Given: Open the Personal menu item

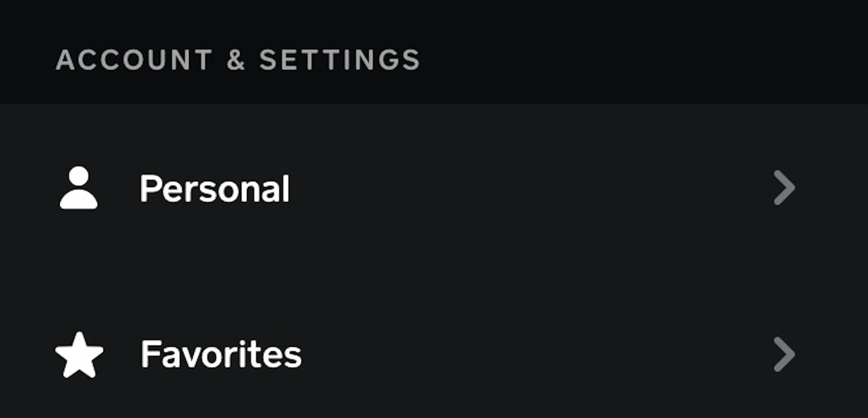Looking at the screenshot, I should click(214, 189).
